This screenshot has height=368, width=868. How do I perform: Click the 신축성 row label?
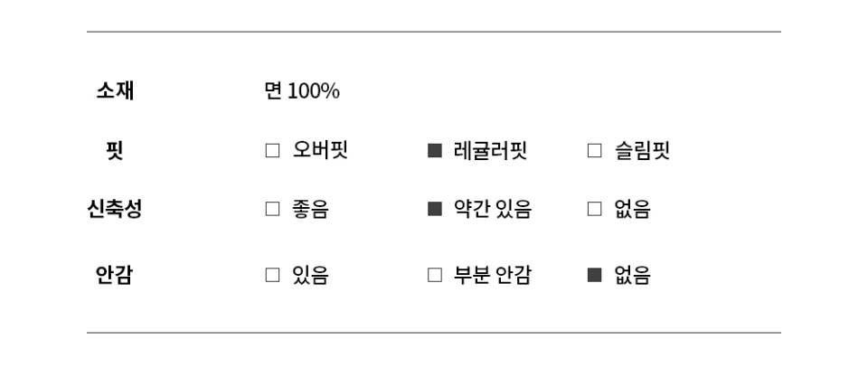pyautogui.click(x=115, y=210)
